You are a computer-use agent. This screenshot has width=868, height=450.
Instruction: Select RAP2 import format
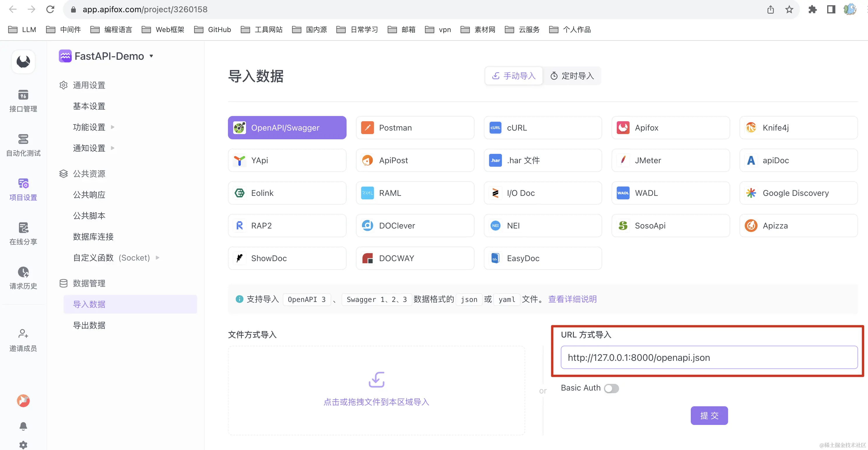click(x=287, y=226)
